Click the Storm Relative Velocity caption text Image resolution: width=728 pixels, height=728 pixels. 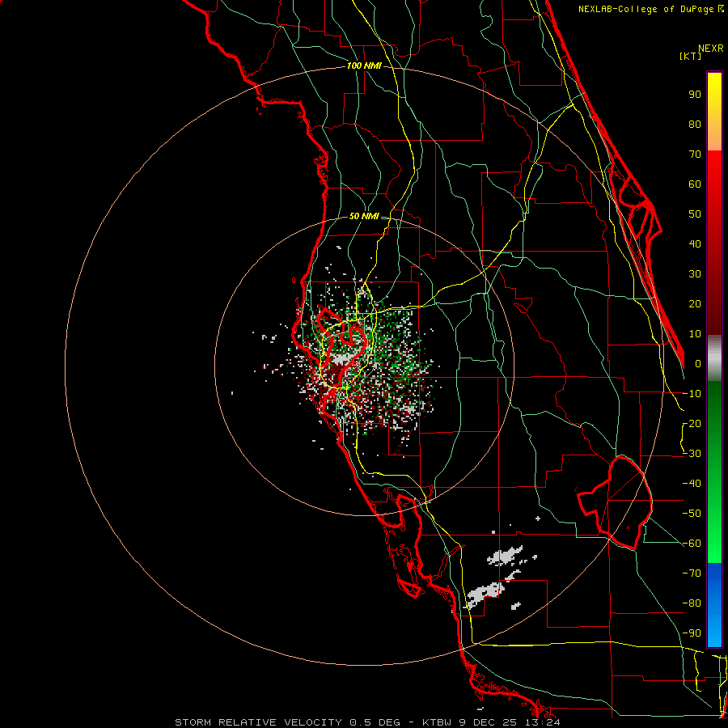(367, 722)
